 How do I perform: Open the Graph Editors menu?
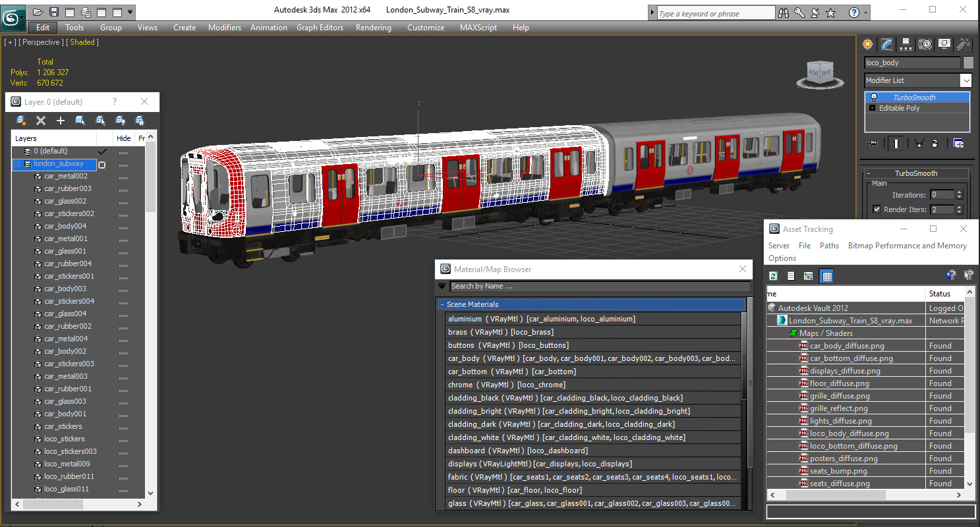320,28
